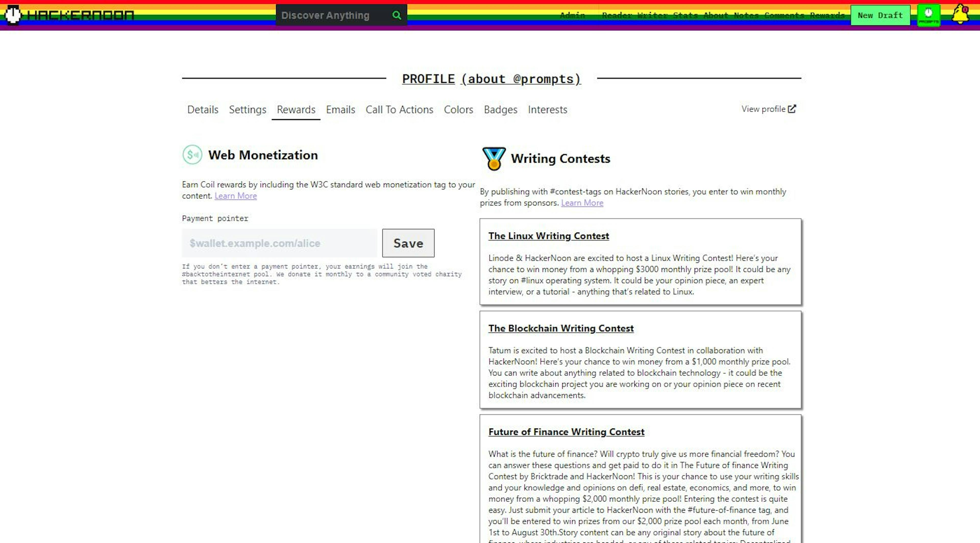
Task: Open the Writer menu item
Action: [652, 15]
